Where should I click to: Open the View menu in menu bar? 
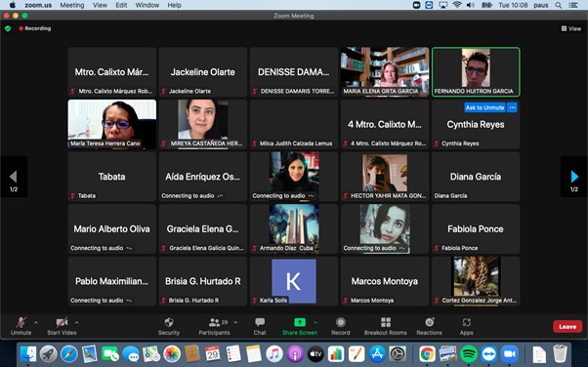pos(100,5)
